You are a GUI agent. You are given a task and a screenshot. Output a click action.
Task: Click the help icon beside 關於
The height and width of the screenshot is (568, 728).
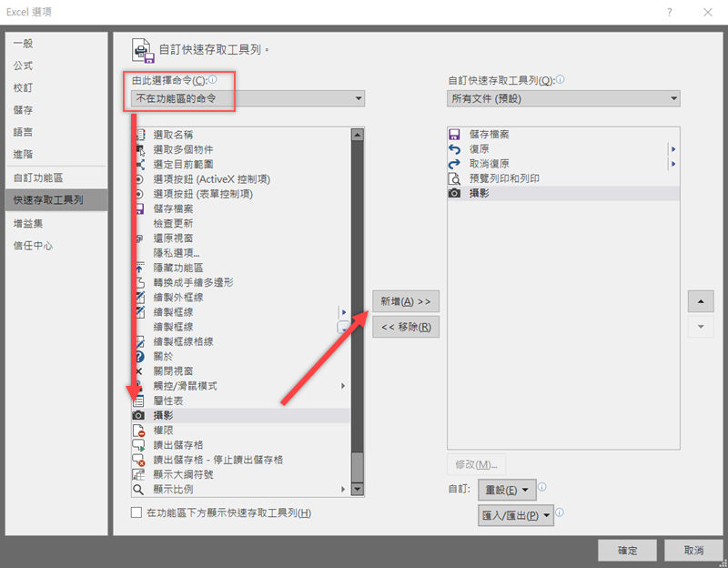tap(139, 357)
